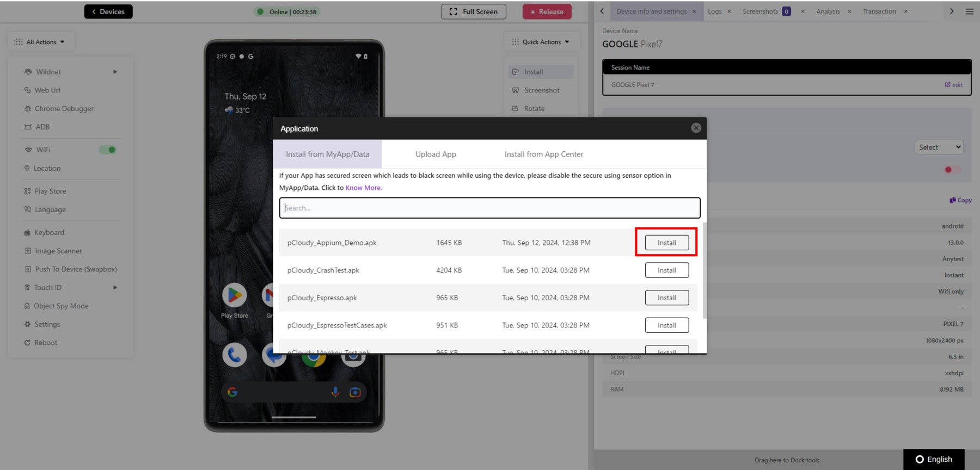Open the English language selector
Screen dimensions: 980x470
[934, 459]
